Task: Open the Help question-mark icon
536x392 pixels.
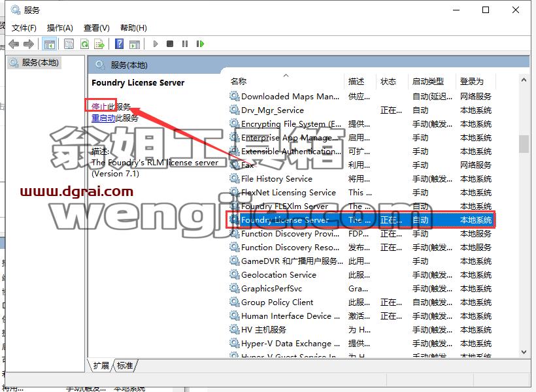Action: coord(120,44)
